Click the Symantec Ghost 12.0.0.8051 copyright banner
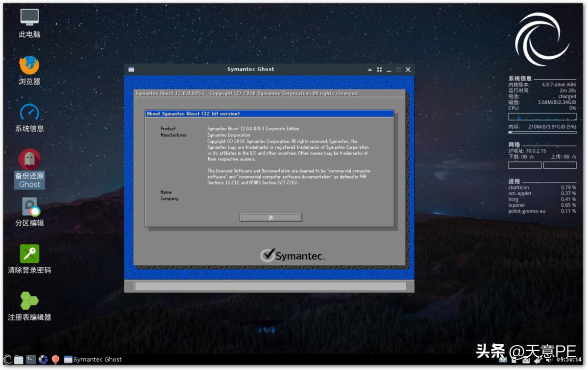Viewport: 588px width, 370px height. pyautogui.click(x=247, y=93)
